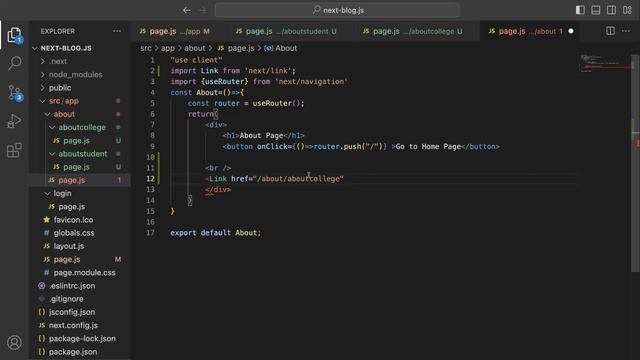Select the highlighted about page.js file

coord(80,180)
